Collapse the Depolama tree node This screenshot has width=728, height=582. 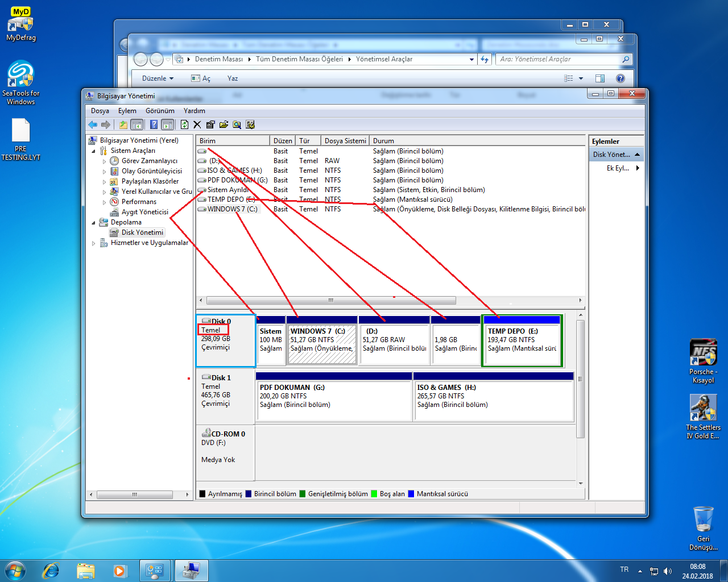(94, 223)
